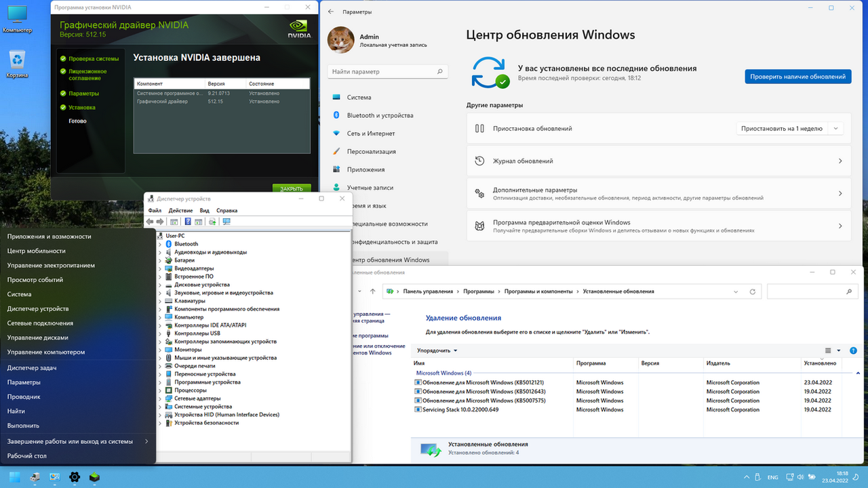Expand the Bluetooth node in Device Manager
868x488 pixels.
[160, 244]
